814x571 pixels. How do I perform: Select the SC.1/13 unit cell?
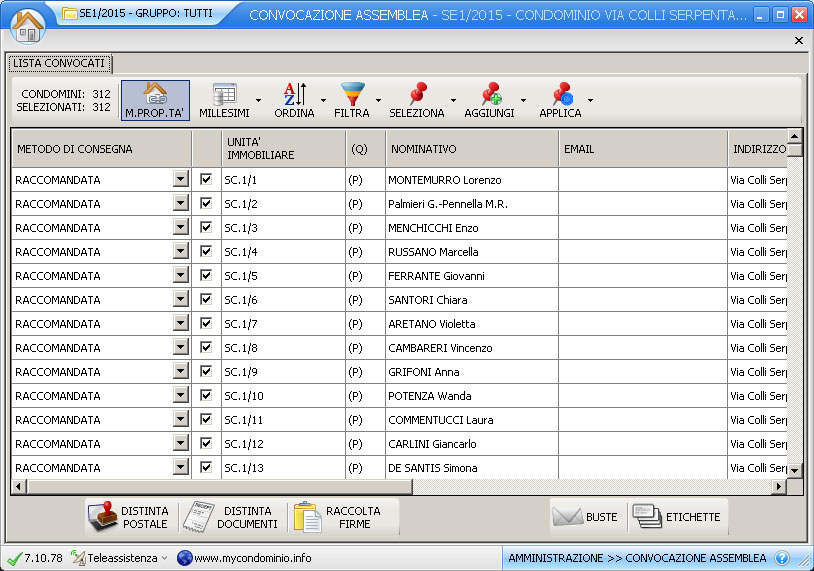283,468
